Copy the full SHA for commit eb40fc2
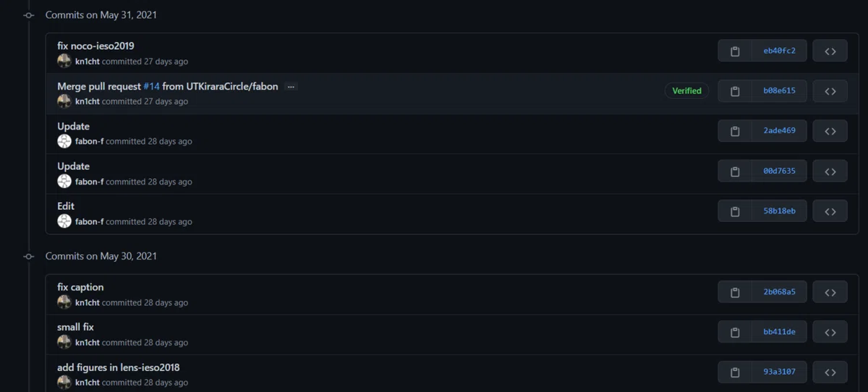Image resolution: width=868 pixels, height=392 pixels. click(735, 51)
